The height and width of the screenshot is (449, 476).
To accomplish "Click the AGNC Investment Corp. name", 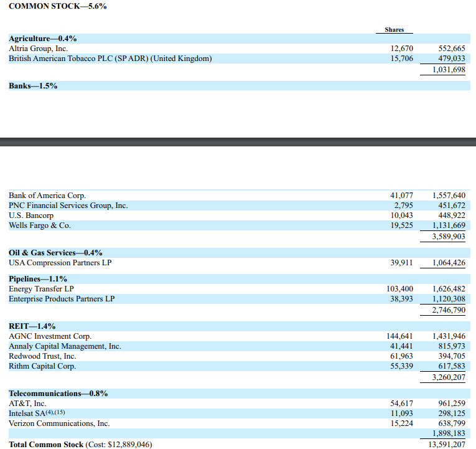I will [x=50, y=337].
